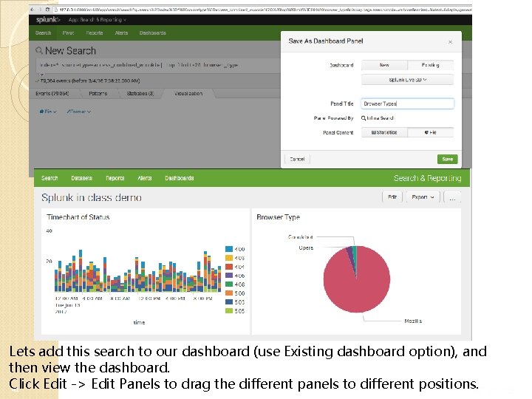
Task: Open Alerts in the upper Splunk nav bar
Action: pyautogui.click(x=121, y=33)
